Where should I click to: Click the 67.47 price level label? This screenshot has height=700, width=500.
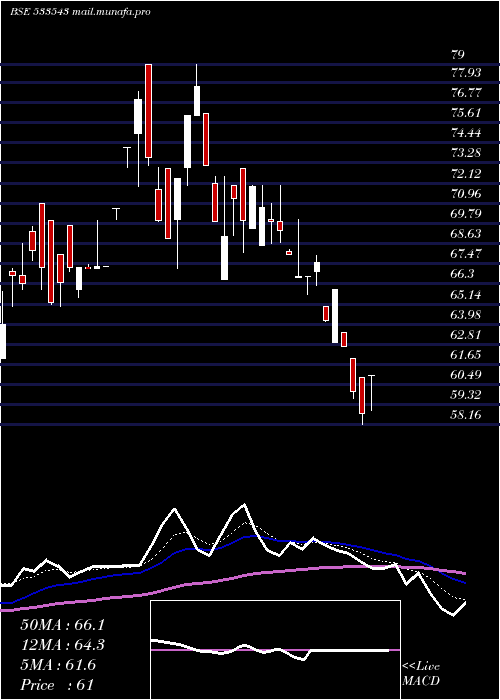(466, 254)
